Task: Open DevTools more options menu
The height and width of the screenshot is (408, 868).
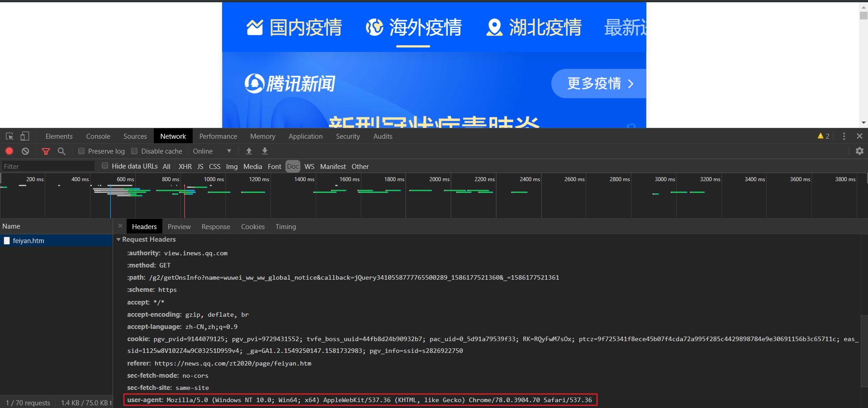Action: (844, 136)
